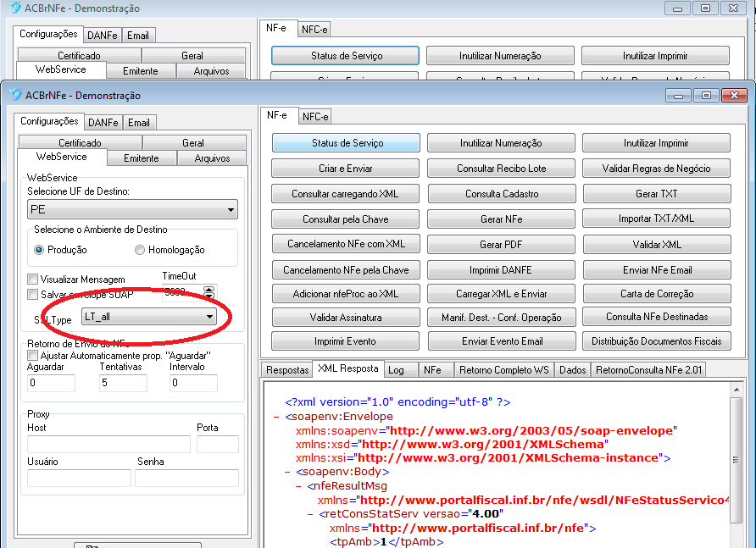756x548 pixels.
Task: Check Ajustar Automaticamente prop. Aguardar
Action: pyautogui.click(x=33, y=356)
